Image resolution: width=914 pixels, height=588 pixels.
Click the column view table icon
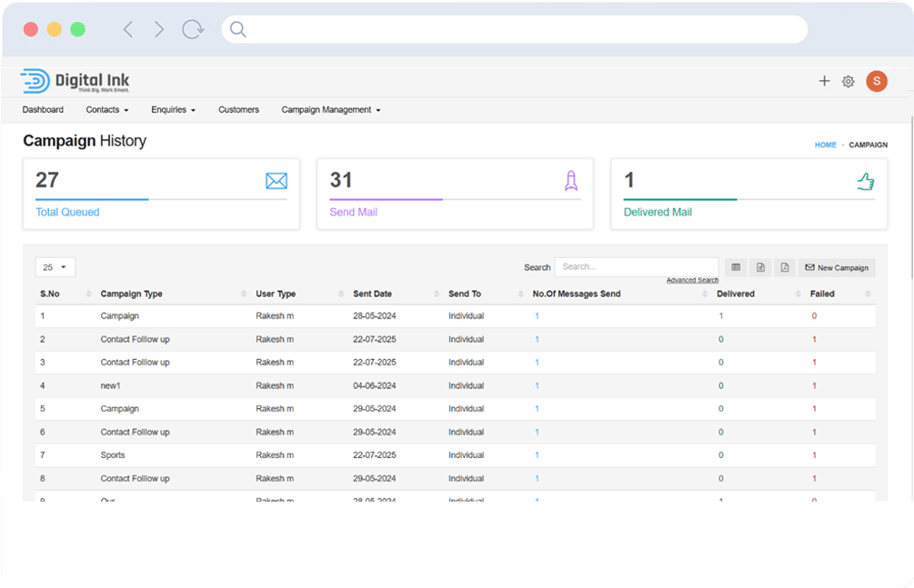click(736, 267)
